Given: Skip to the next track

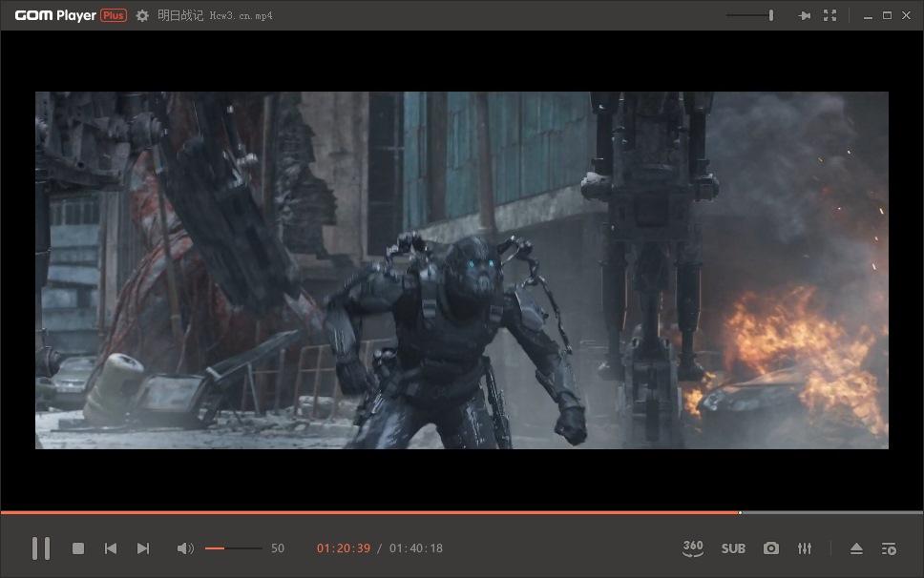Looking at the screenshot, I should 143,548.
